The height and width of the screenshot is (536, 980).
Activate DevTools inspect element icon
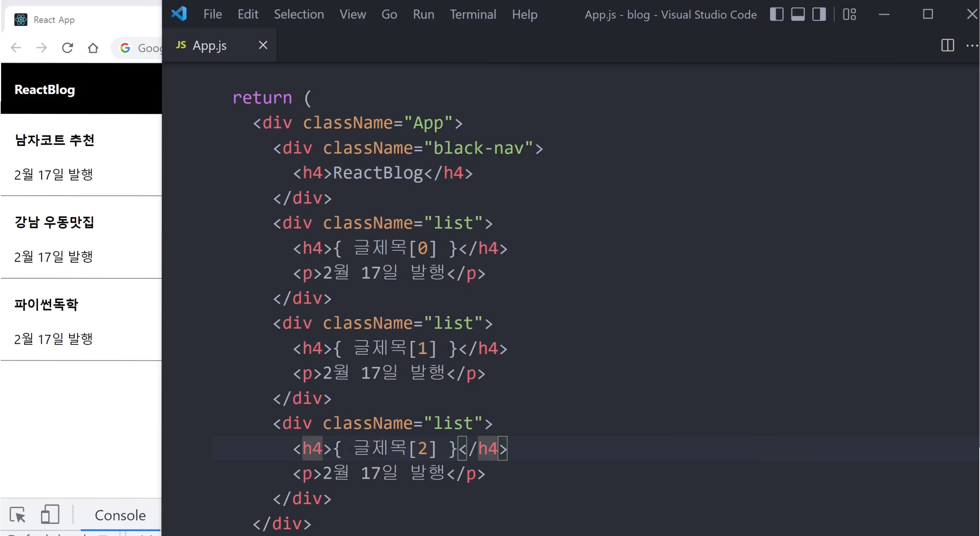point(17,515)
